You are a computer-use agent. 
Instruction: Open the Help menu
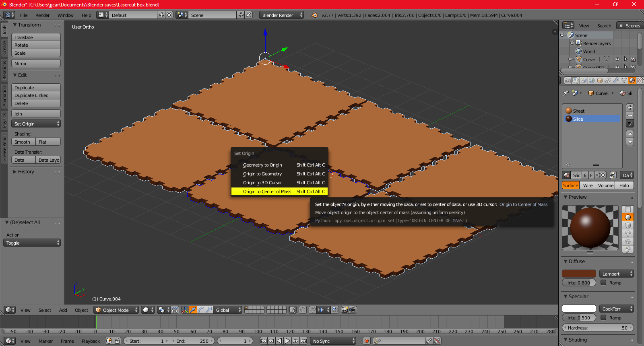[86, 15]
